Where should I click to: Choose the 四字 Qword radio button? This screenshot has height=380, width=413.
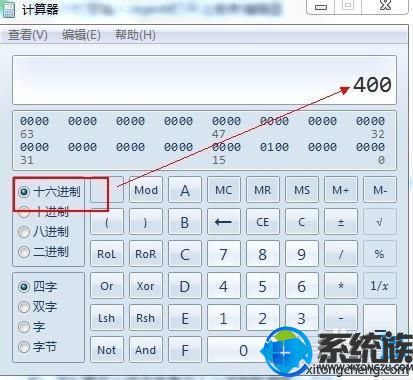tap(24, 287)
